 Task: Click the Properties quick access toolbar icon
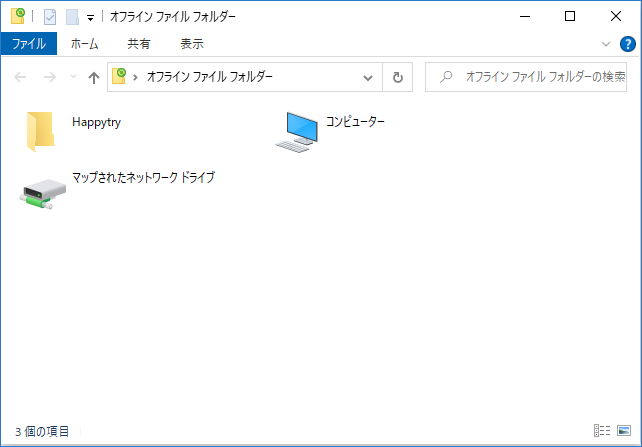50,17
